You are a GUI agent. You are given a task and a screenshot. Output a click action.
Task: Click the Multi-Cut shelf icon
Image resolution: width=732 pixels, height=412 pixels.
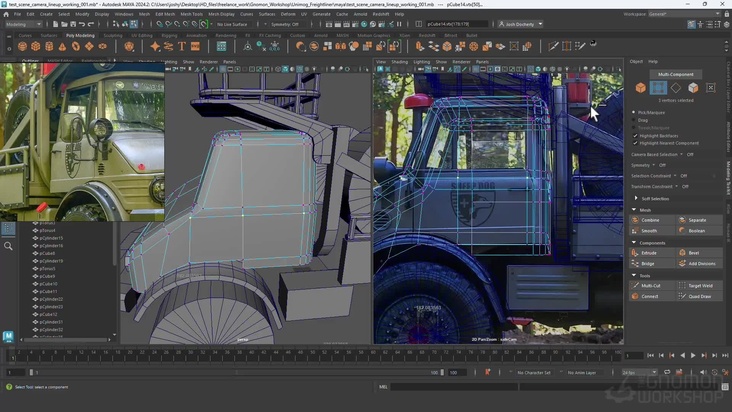(554, 46)
